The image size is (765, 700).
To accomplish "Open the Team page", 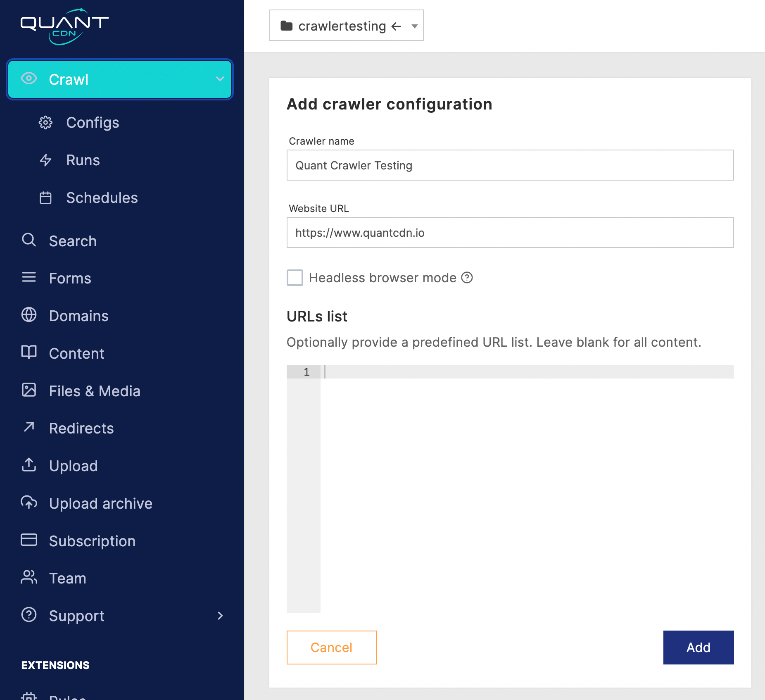I will pos(67,578).
